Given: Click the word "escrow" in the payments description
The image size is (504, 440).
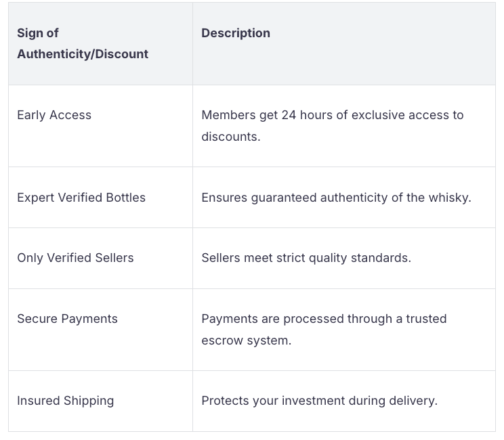Looking at the screenshot, I should (x=221, y=340).
